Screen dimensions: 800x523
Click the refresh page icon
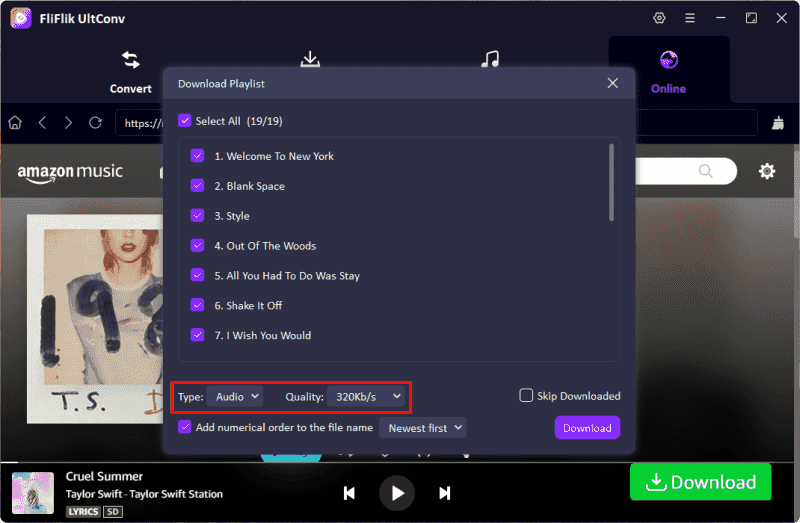[x=95, y=123]
